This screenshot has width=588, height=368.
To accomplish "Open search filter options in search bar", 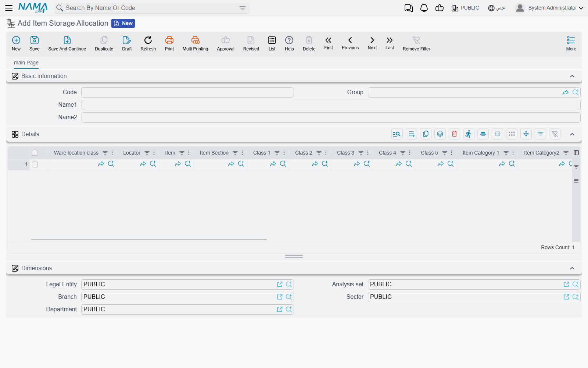I will pyautogui.click(x=243, y=8).
